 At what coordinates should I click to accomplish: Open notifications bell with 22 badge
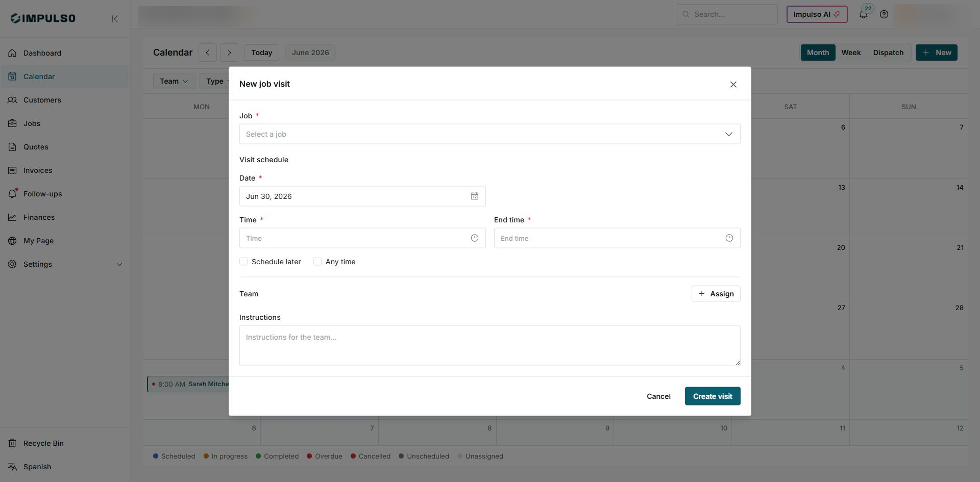[864, 14]
